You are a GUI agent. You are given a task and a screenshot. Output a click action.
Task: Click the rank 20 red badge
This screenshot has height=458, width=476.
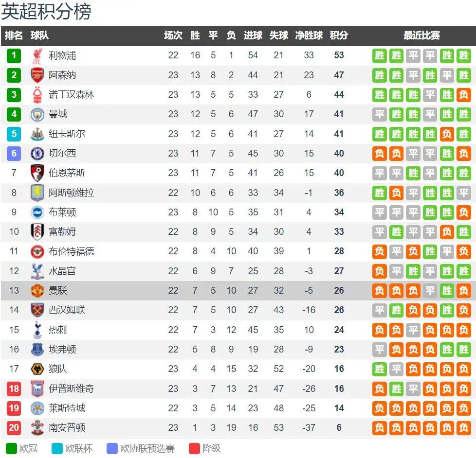14,428
